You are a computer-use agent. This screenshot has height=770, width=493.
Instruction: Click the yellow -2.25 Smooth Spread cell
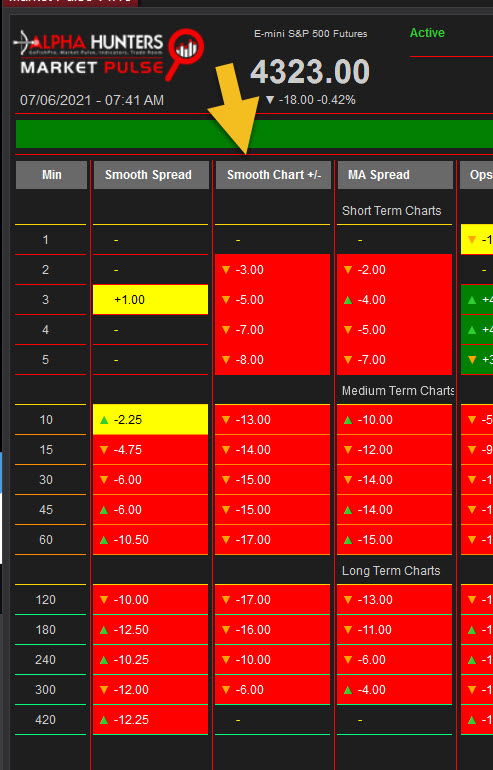[x=150, y=419]
